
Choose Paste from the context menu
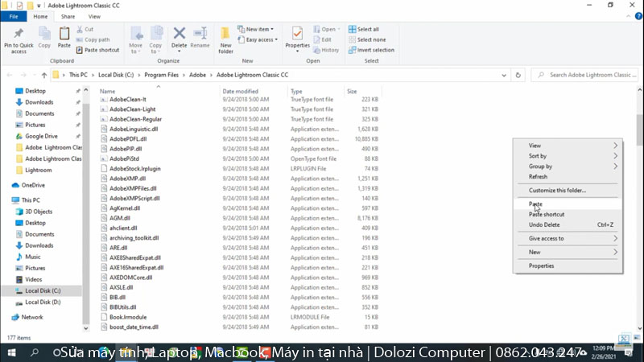(536, 204)
